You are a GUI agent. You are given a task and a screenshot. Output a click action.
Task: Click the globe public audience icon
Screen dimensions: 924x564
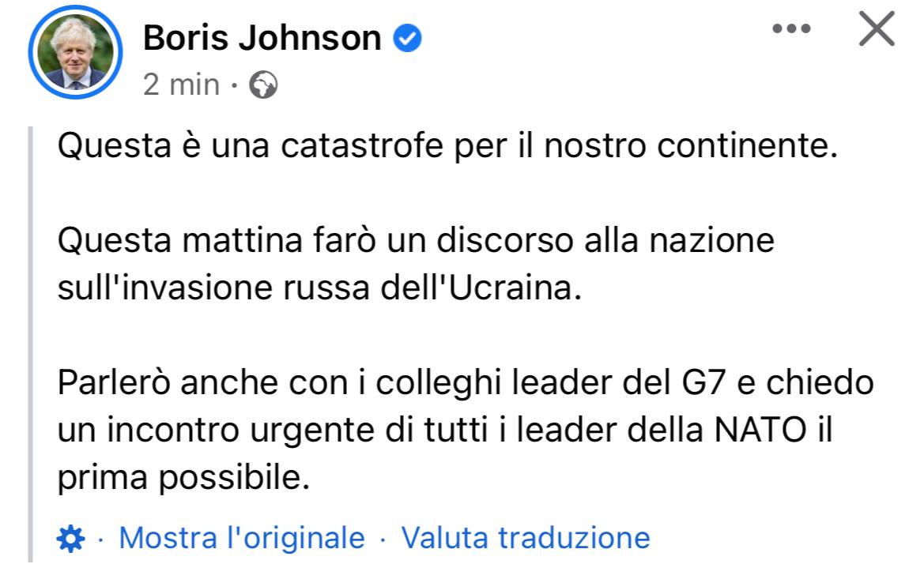click(x=263, y=85)
